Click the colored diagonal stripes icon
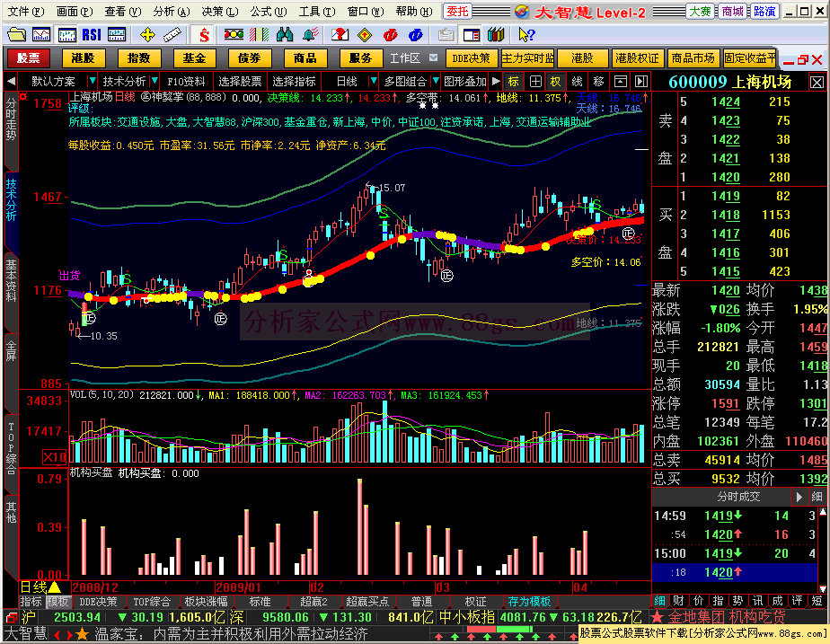 [x=259, y=35]
